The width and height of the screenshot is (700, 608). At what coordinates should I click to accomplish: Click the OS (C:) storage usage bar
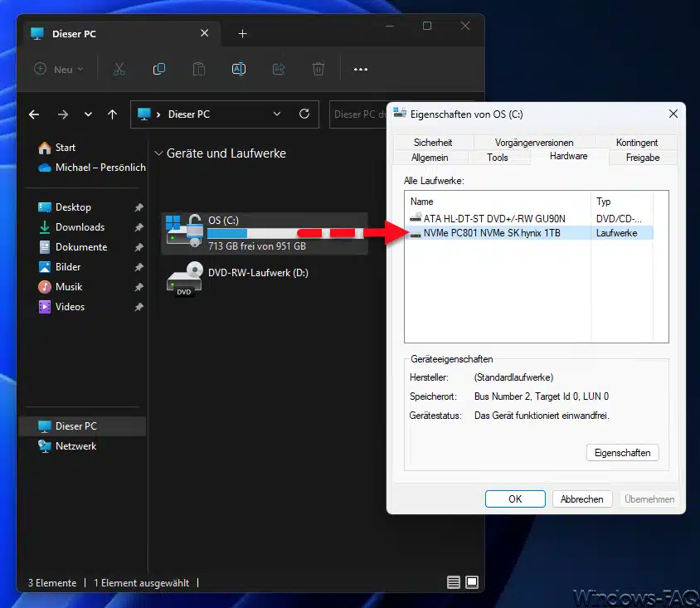[285, 233]
